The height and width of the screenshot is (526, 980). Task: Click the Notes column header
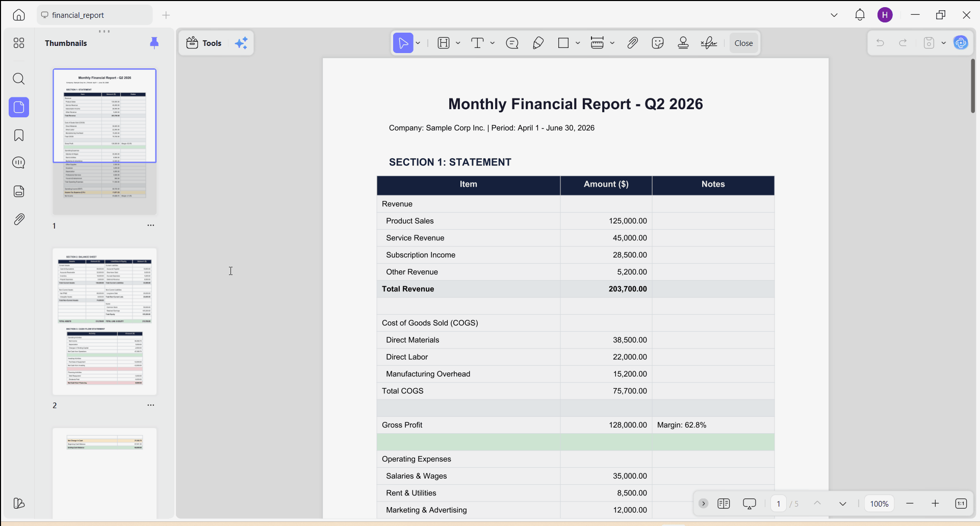713,184
